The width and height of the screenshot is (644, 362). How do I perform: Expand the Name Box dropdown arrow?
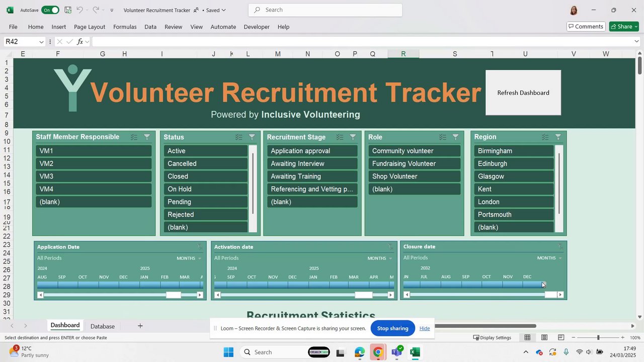[41, 42]
